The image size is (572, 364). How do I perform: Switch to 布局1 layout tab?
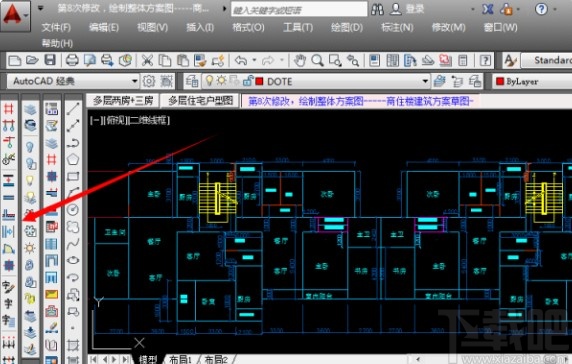pyautogui.click(x=180, y=359)
